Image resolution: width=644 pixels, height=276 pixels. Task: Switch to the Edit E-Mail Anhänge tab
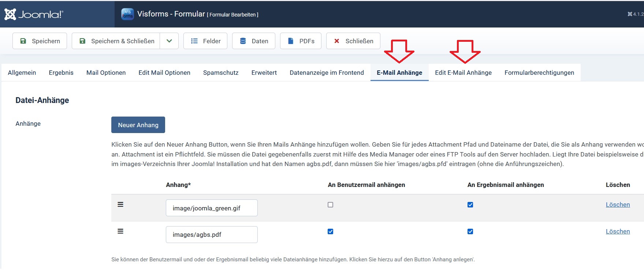(x=463, y=73)
